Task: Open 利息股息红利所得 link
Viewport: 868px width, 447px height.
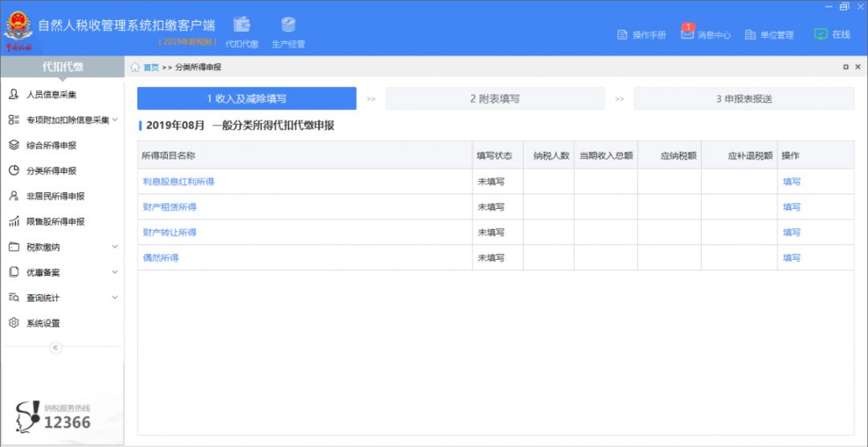Action: [178, 182]
